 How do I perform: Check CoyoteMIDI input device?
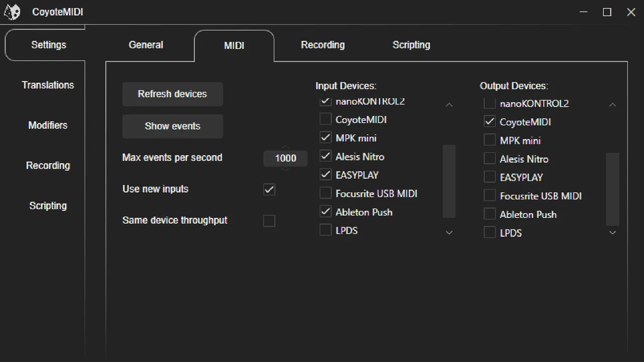(x=326, y=119)
